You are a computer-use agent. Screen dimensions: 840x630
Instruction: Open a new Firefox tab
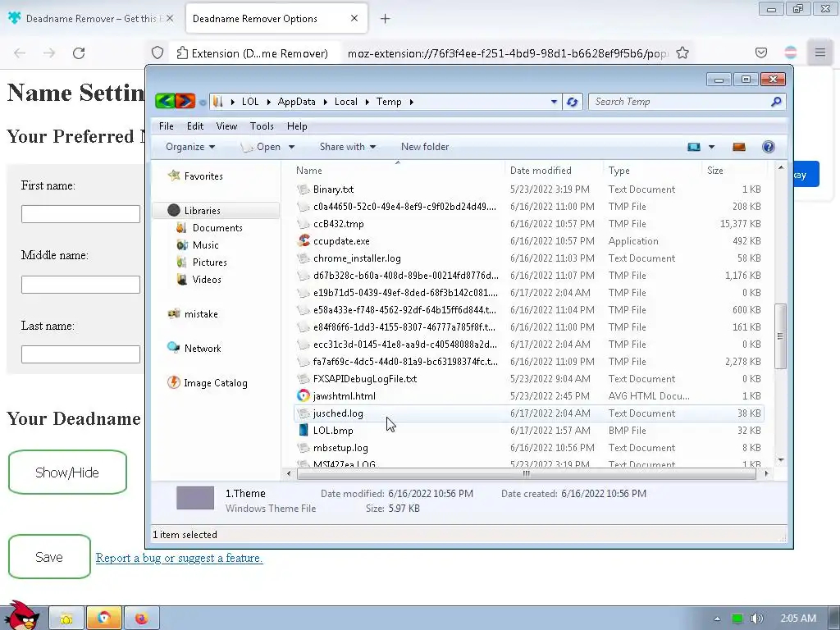point(385,19)
